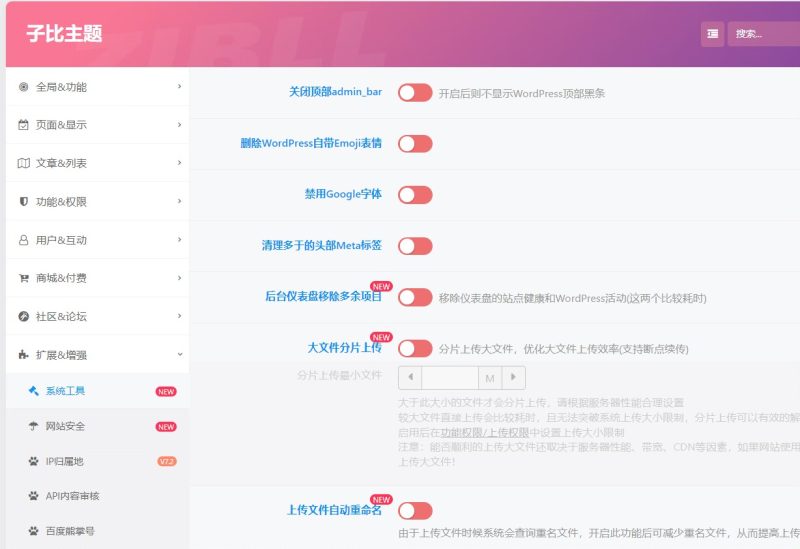Screen dimensions: 800x549
Task: Open the IP归属地 submenu item
Action: point(97,461)
